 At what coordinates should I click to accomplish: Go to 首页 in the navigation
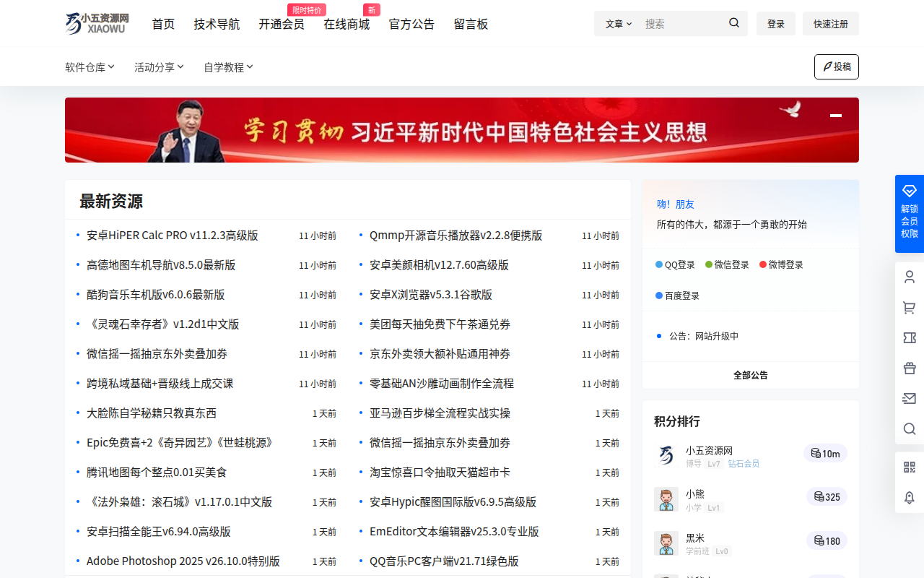click(x=163, y=24)
